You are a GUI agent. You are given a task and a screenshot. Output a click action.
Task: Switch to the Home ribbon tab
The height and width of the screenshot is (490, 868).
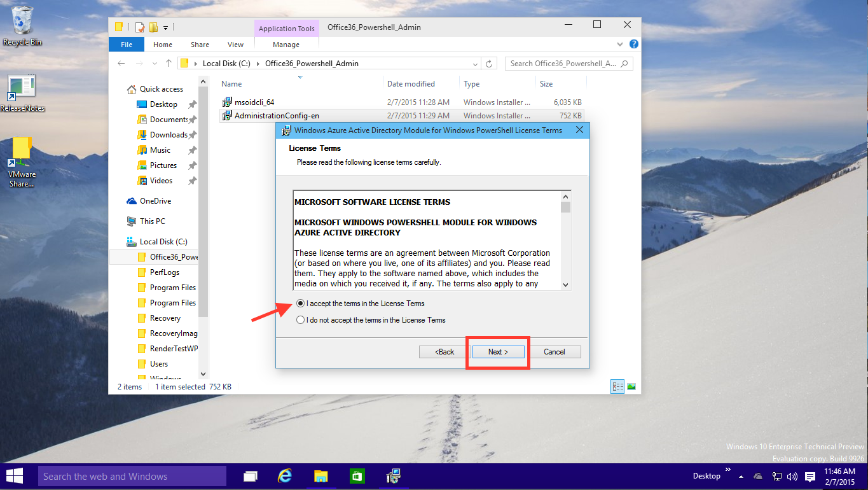point(163,45)
